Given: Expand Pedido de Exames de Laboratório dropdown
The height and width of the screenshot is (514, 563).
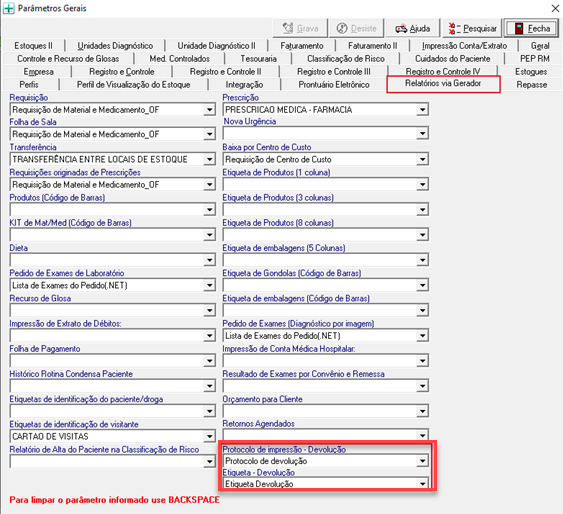Looking at the screenshot, I should coord(209,285).
